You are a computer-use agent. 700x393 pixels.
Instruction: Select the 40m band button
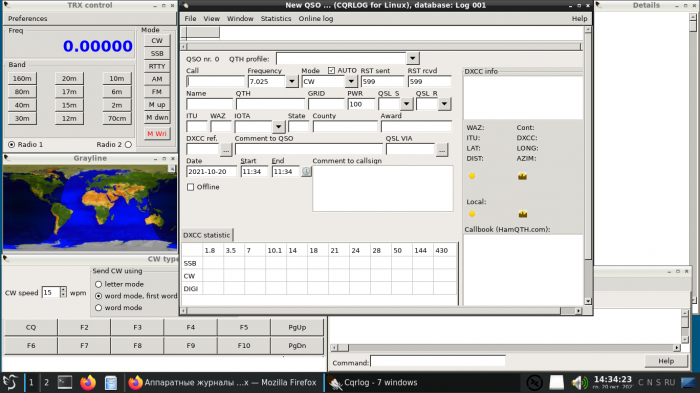tap(22, 105)
